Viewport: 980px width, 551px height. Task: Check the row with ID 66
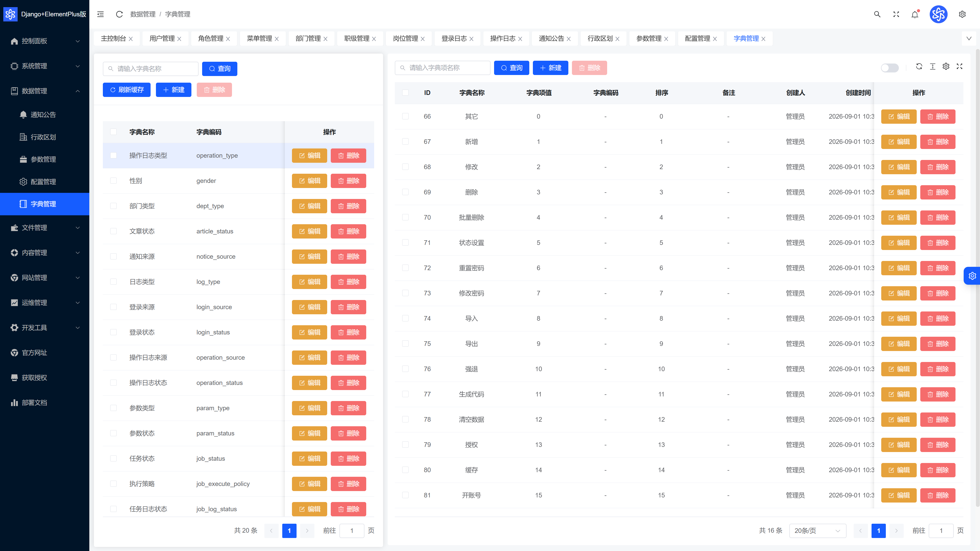405,116
